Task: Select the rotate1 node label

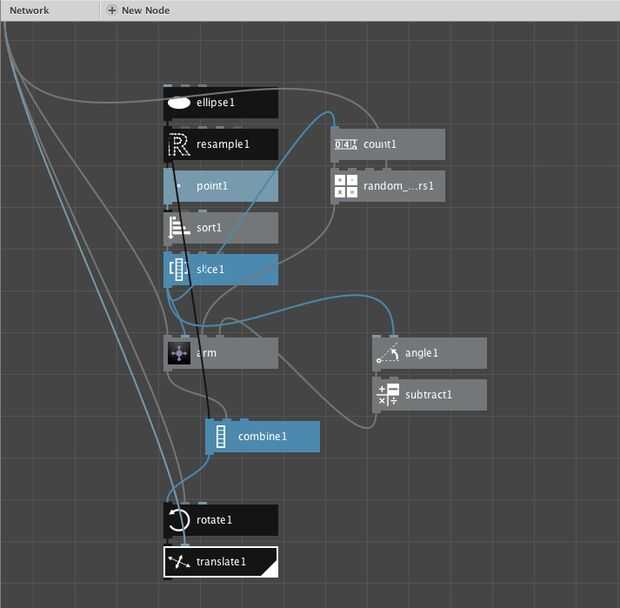Action: pos(214,520)
